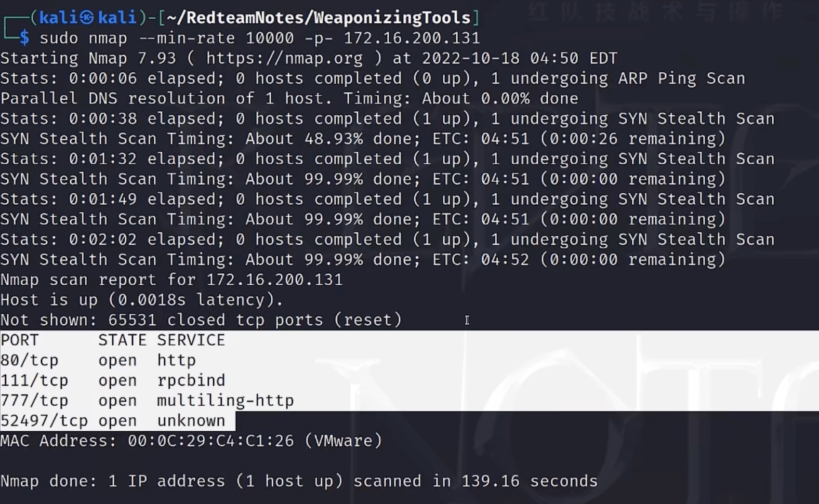Click the PORT column header
Image resolution: width=819 pixels, height=504 pixels.
click(20, 340)
